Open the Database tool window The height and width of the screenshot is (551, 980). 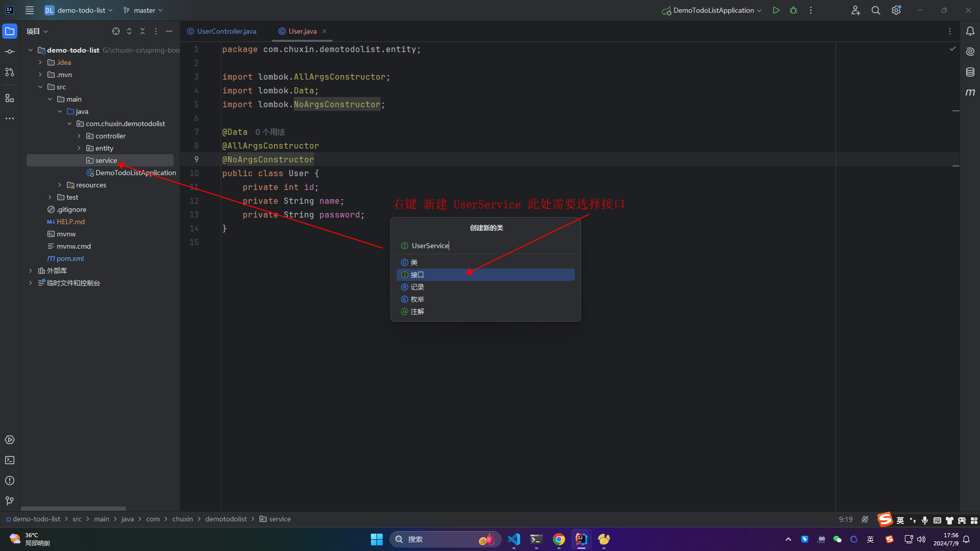pyautogui.click(x=970, y=72)
